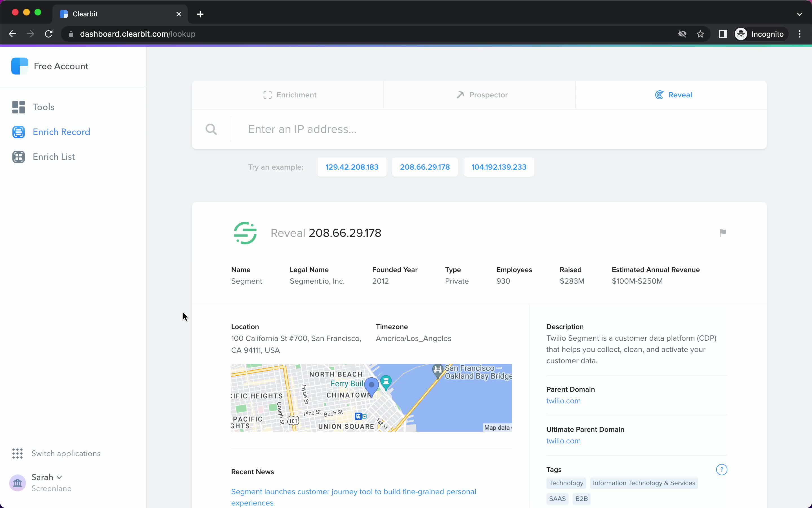Screen dimensions: 812x508
Task: Toggle the browser side panel
Action: click(x=722, y=34)
